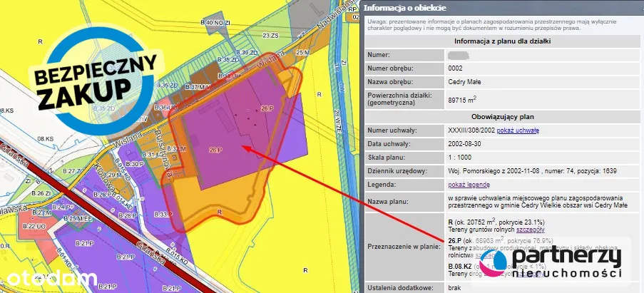Select the B.33.P zone on the map
This screenshot has height=293, width=644.
click(162, 214)
